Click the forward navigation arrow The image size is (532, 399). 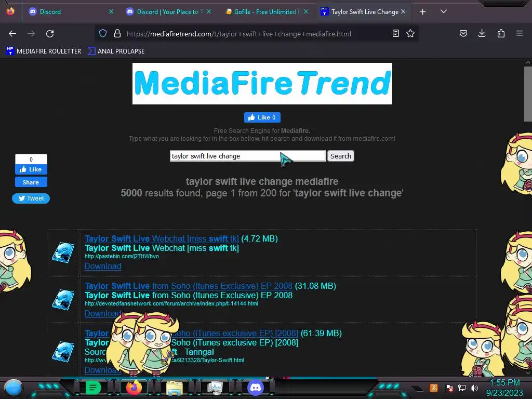click(x=31, y=34)
